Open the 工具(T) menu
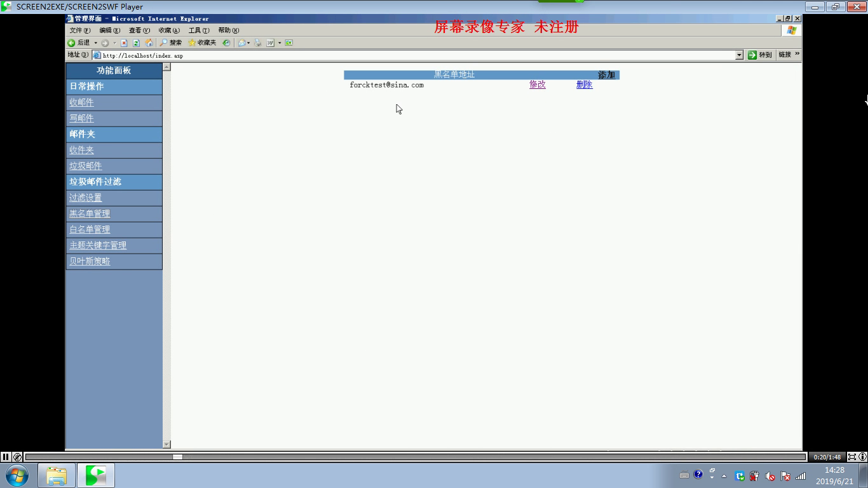 [199, 30]
